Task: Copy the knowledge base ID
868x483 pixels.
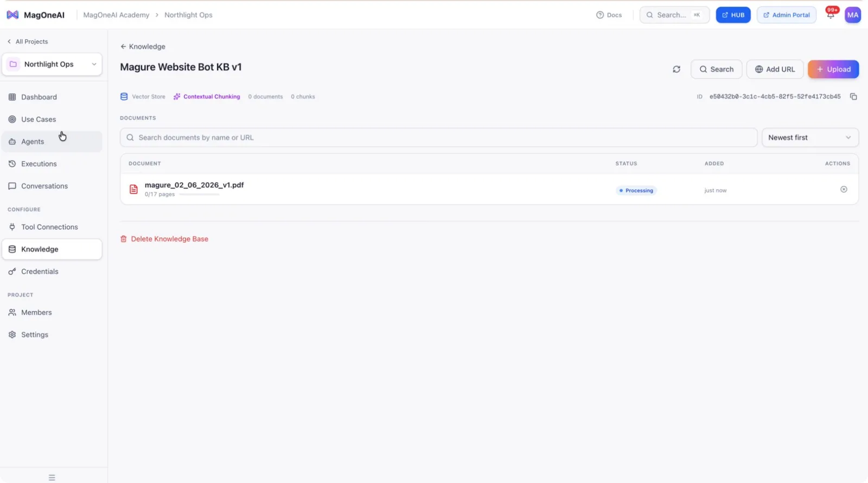Action: click(853, 96)
